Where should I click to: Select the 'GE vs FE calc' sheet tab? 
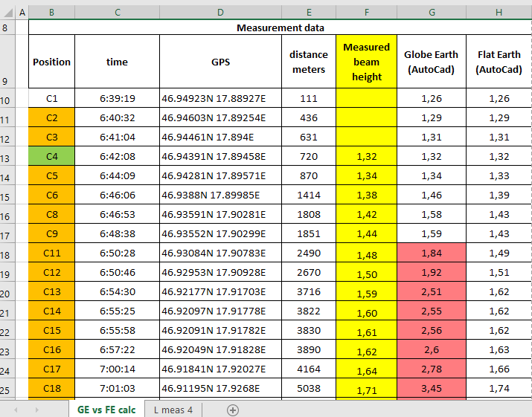click(106, 410)
